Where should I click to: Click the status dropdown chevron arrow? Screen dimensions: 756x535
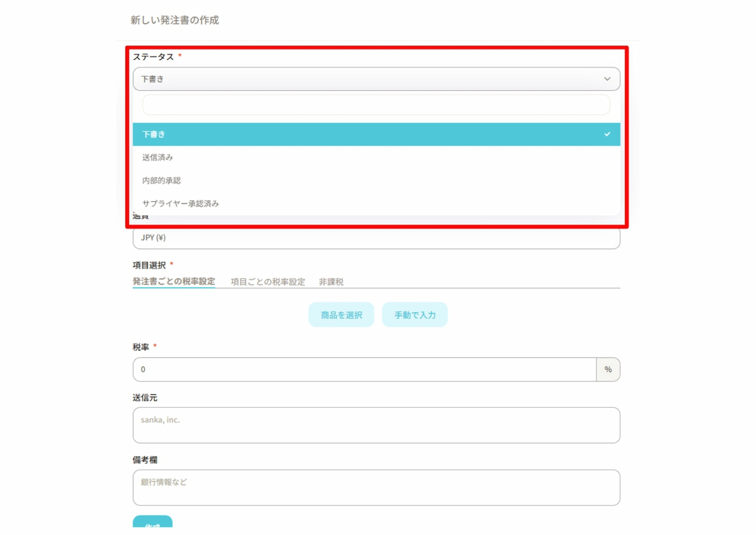[607, 79]
